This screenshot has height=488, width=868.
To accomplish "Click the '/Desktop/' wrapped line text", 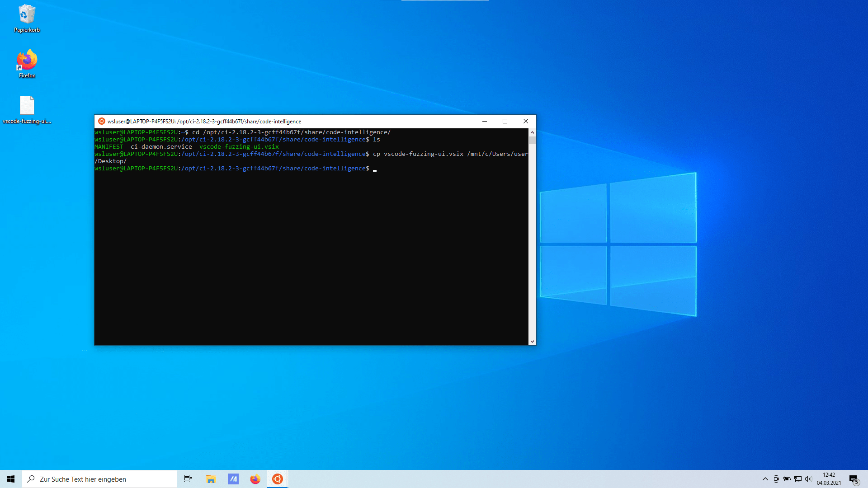I will [x=111, y=161].
